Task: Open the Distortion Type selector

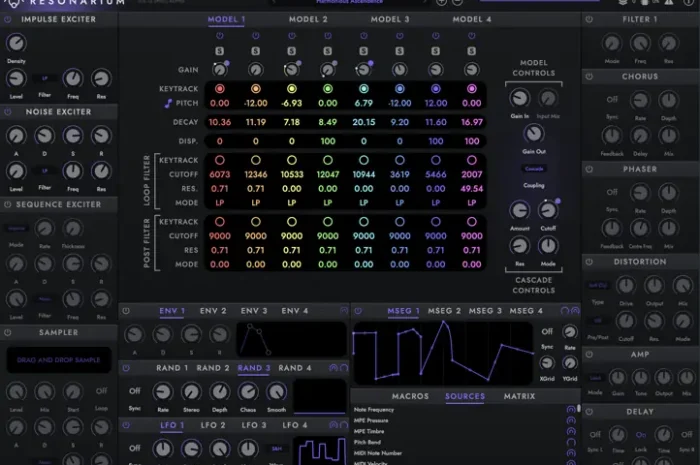Action: (597, 285)
